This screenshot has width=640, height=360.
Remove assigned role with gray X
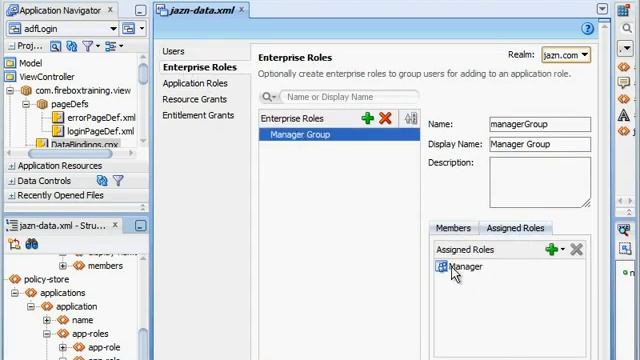pos(576,249)
